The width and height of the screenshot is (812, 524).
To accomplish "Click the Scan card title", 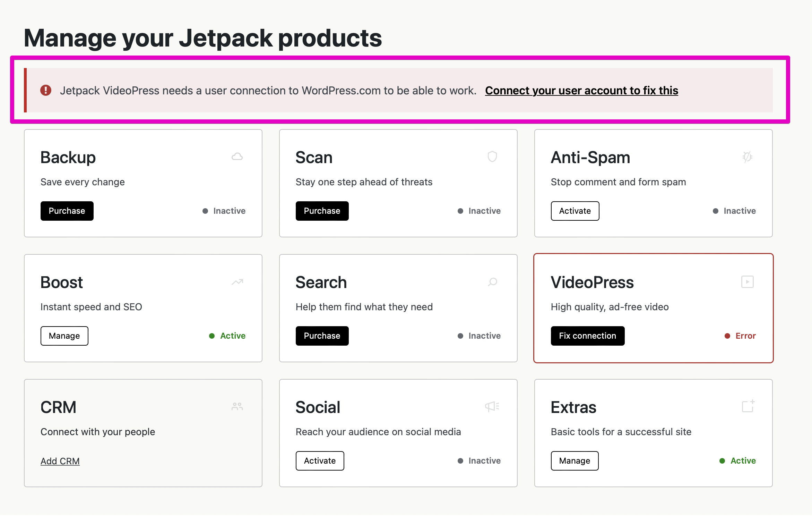I will point(314,157).
